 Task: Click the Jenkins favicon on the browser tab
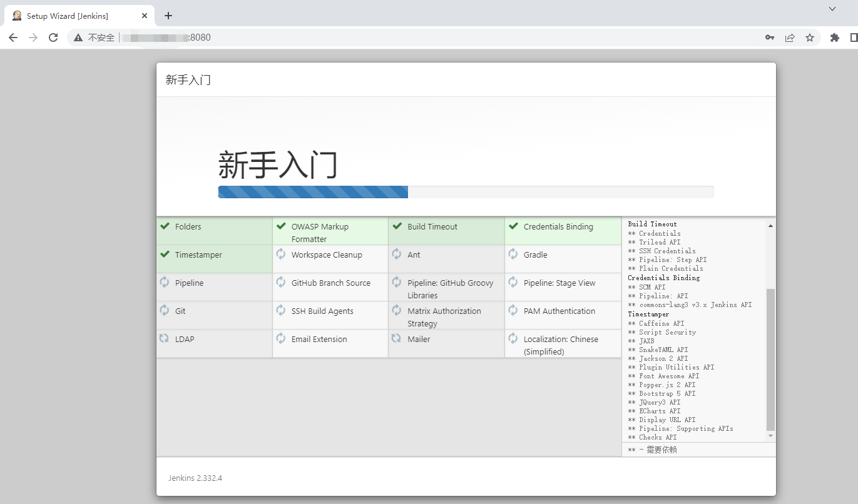pyautogui.click(x=17, y=16)
